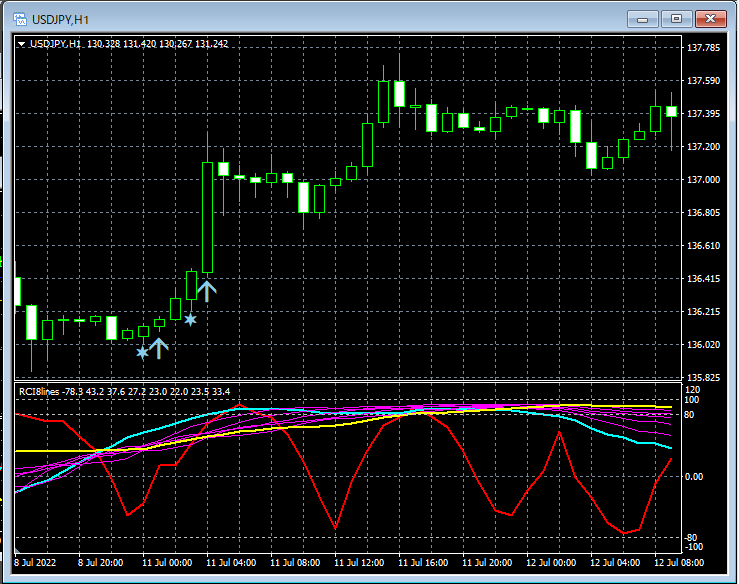Click the 136.020 price scale label

704,345
